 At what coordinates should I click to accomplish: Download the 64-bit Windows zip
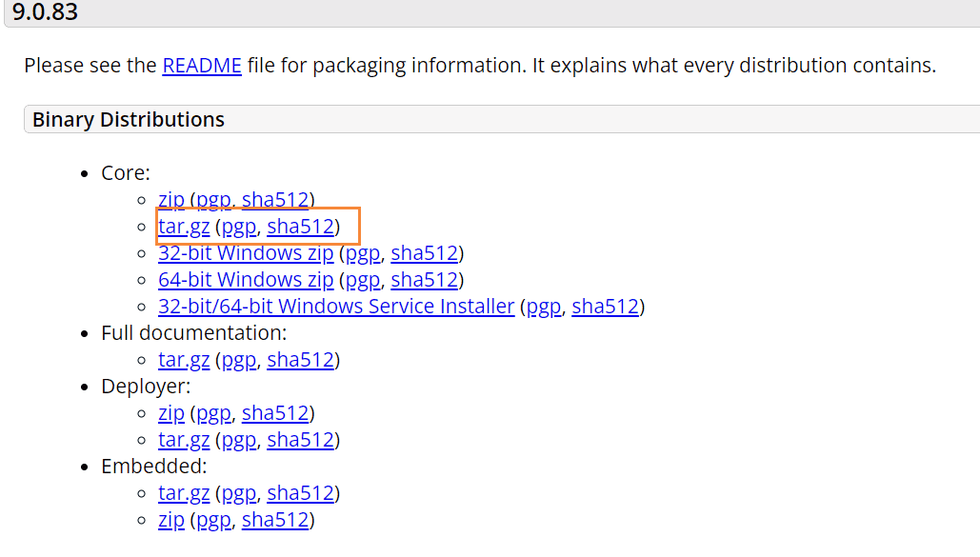click(246, 280)
